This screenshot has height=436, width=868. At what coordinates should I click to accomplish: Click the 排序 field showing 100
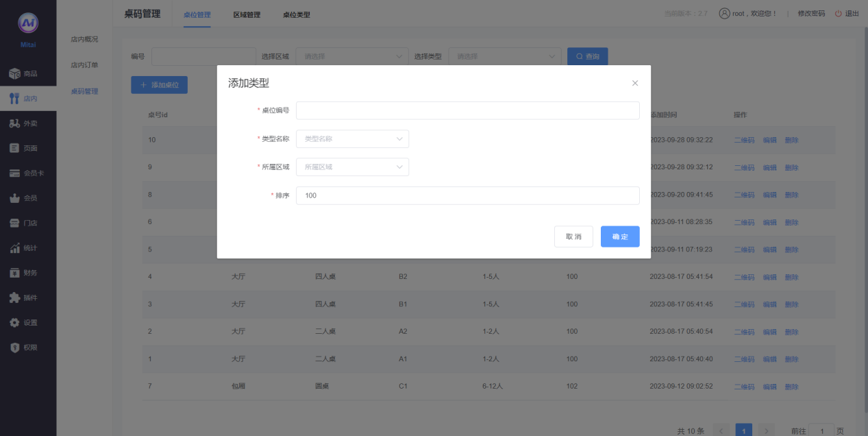(x=467, y=196)
